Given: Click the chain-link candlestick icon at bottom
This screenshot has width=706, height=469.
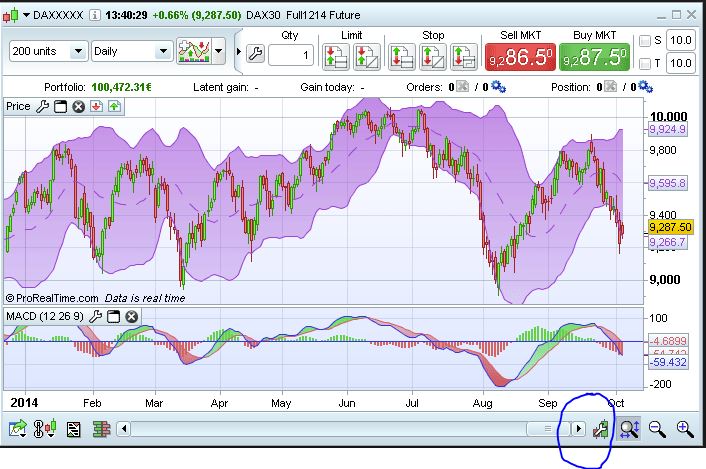Looking at the screenshot, I should coord(45,428).
